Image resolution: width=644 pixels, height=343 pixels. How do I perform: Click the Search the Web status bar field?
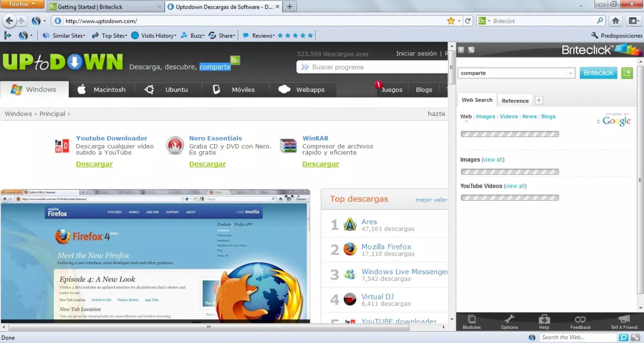tap(578, 337)
